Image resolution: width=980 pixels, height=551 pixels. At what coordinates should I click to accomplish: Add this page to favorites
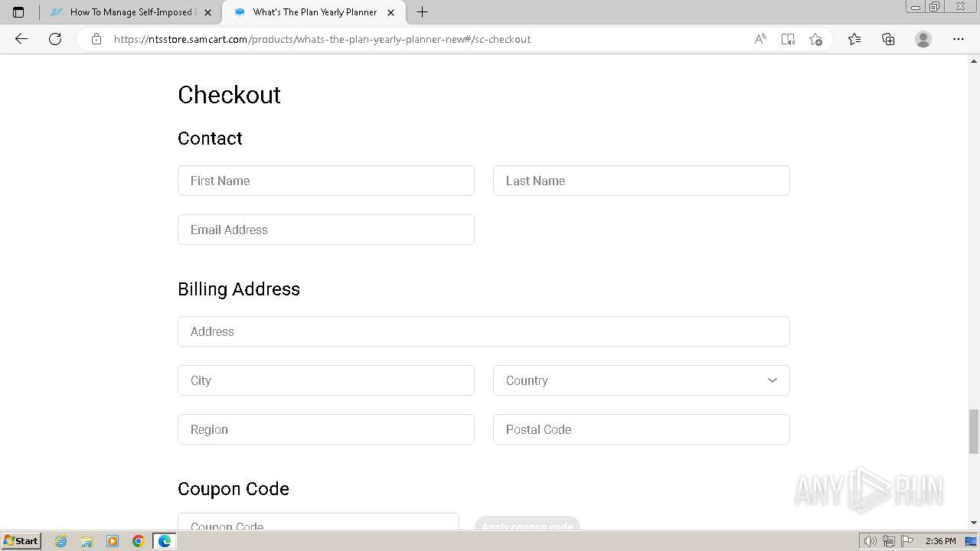click(815, 39)
